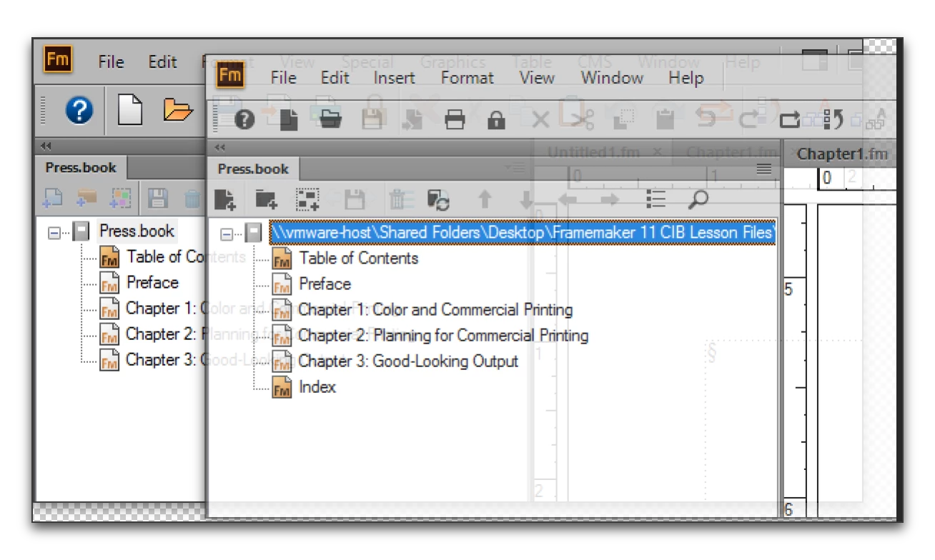
Task: Click the padlock icon in front window toolbar
Action: (496, 119)
